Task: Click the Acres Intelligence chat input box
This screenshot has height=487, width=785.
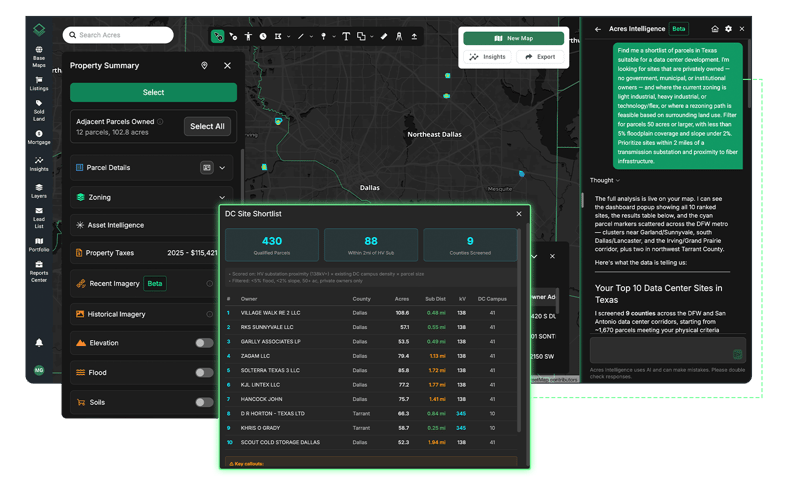Action: point(668,349)
